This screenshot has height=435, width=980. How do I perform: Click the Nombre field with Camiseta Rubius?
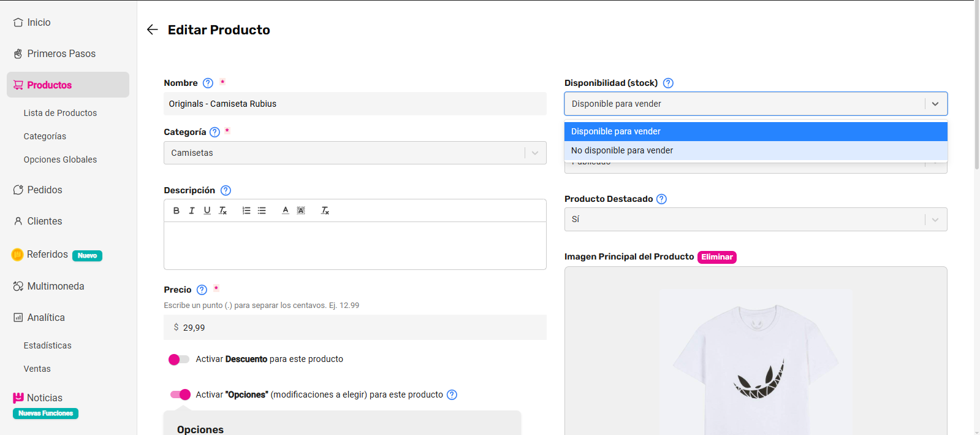point(355,104)
